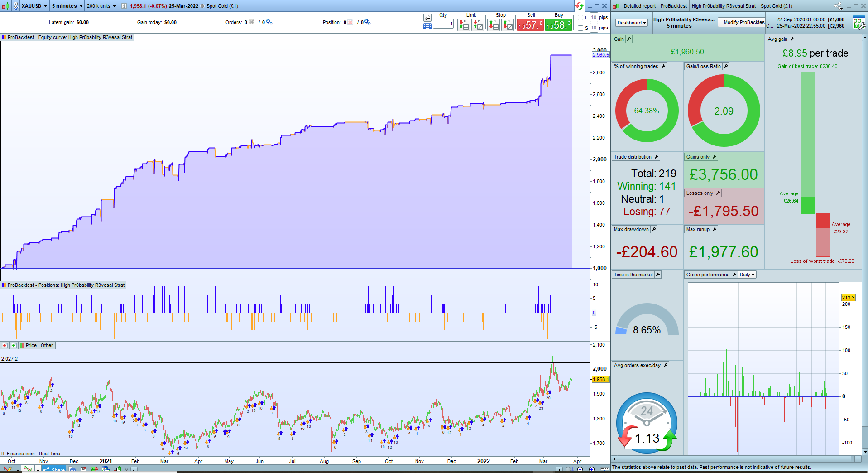Open the report settings icon beside the dates

coord(858,23)
